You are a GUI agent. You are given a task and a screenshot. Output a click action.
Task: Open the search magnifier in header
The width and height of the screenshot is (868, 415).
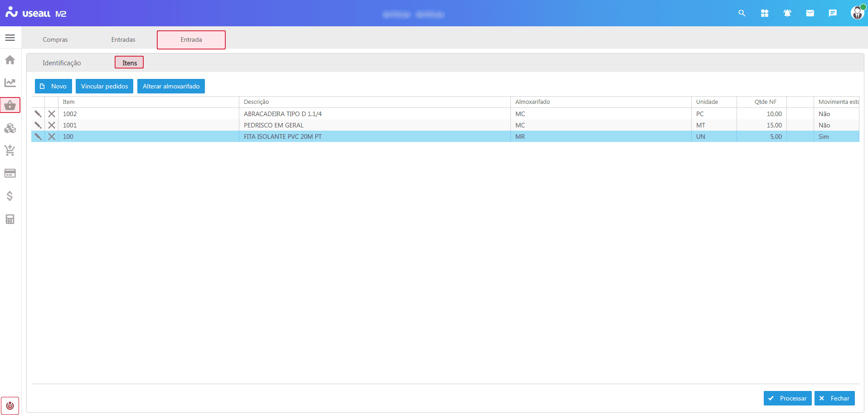[742, 13]
